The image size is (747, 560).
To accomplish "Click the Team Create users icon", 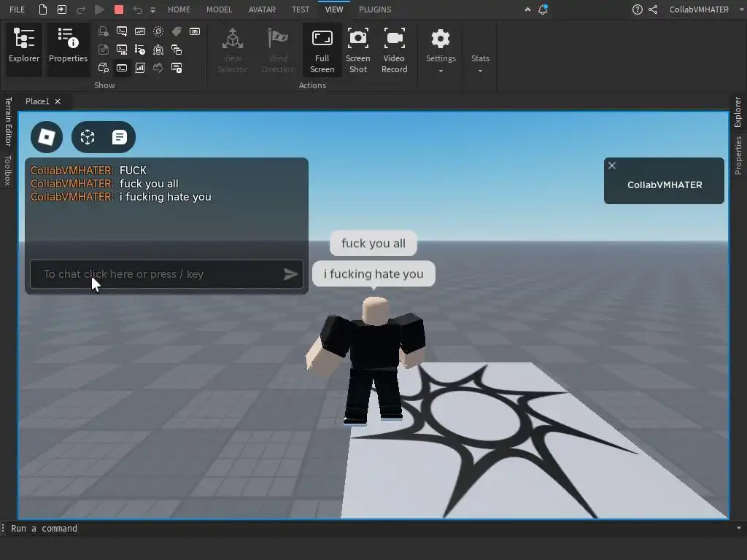I will pyautogui.click(x=158, y=50).
